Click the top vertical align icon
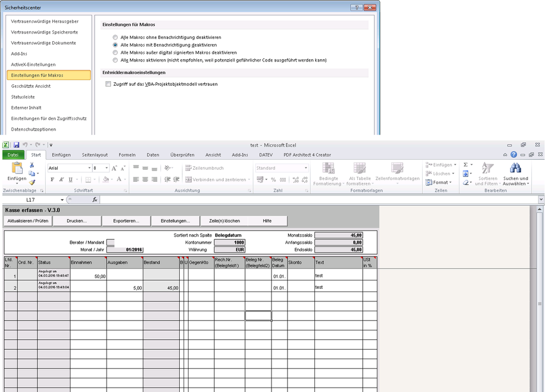The width and height of the screenshot is (549, 392). click(136, 168)
